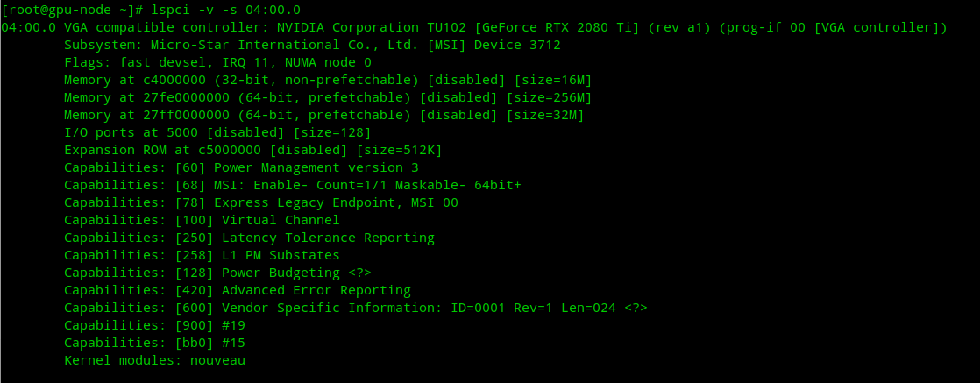This screenshot has width=980, height=383.
Task: Click the Memory at c4000000 line
Action: coord(328,80)
